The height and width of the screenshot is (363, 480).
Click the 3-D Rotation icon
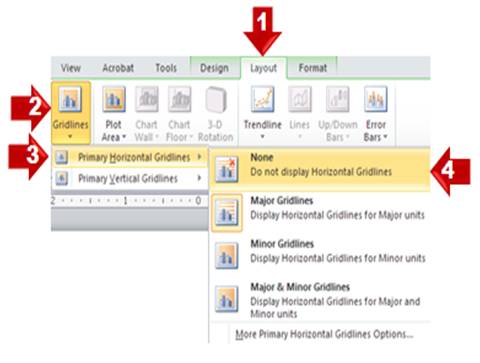[x=216, y=99]
